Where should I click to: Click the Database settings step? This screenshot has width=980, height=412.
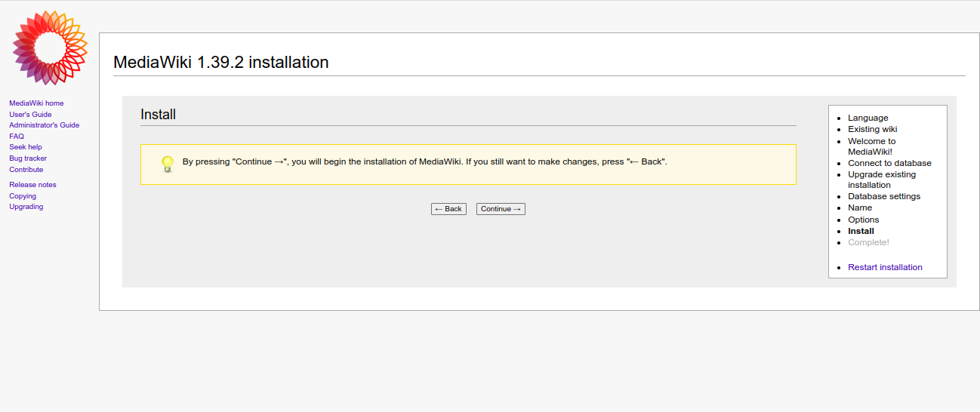[883, 196]
